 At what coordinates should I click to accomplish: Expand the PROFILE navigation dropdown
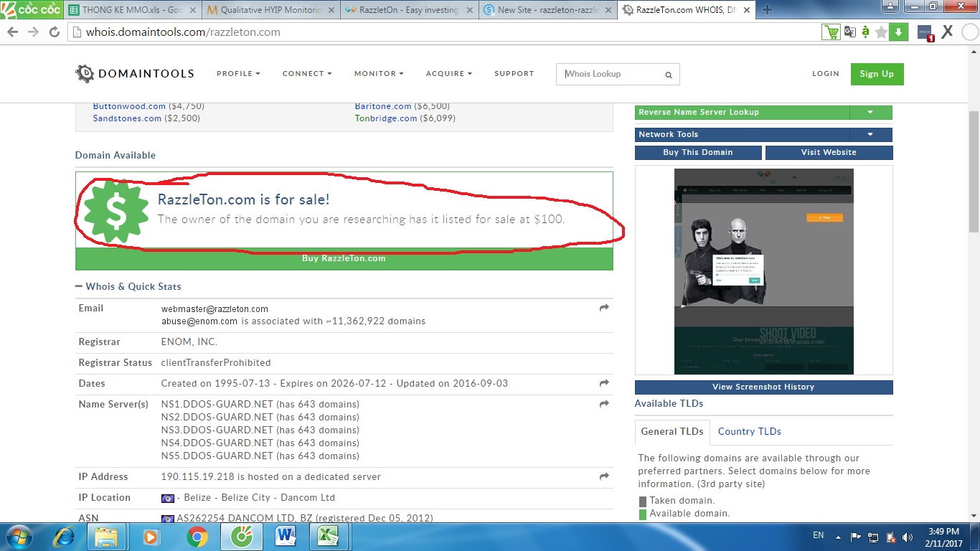[238, 74]
